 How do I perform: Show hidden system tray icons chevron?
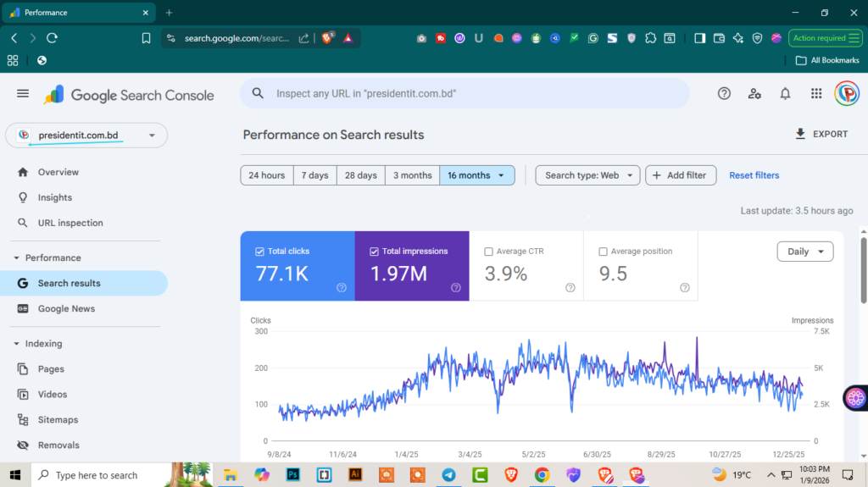770,475
